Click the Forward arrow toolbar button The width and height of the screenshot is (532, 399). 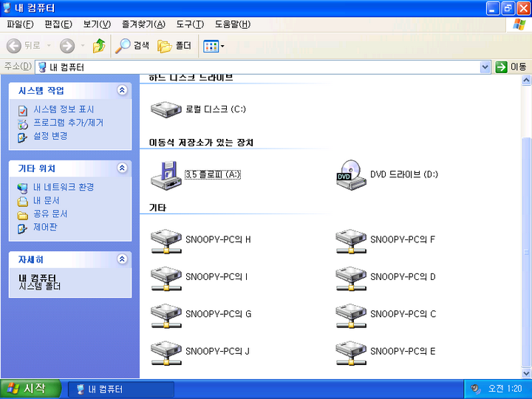click(67, 46)
